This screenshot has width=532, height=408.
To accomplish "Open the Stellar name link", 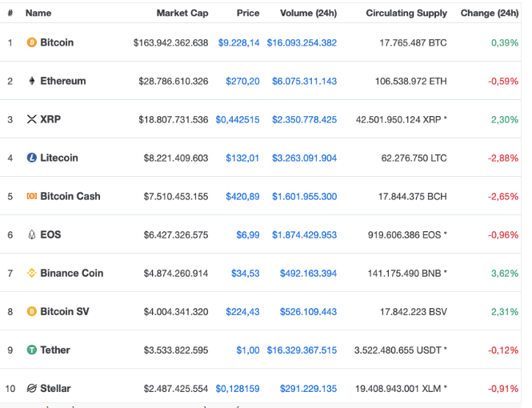I will pyautogui.click(x=55, y=388).
